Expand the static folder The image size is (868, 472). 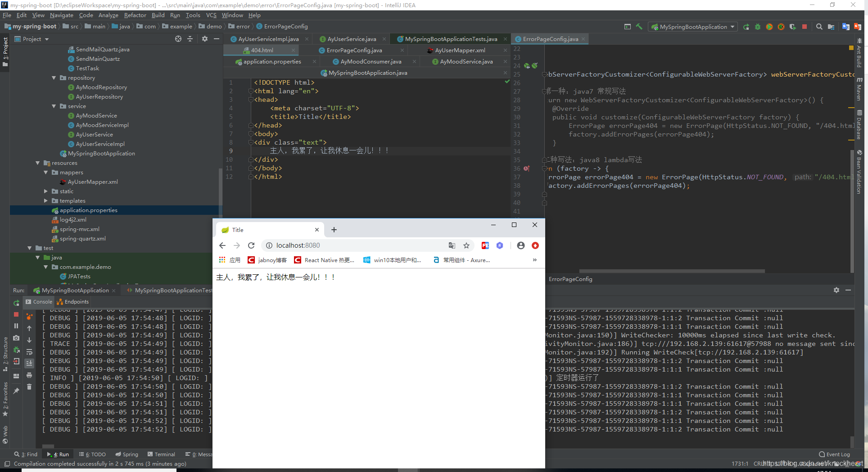click(x=45, y=191)
